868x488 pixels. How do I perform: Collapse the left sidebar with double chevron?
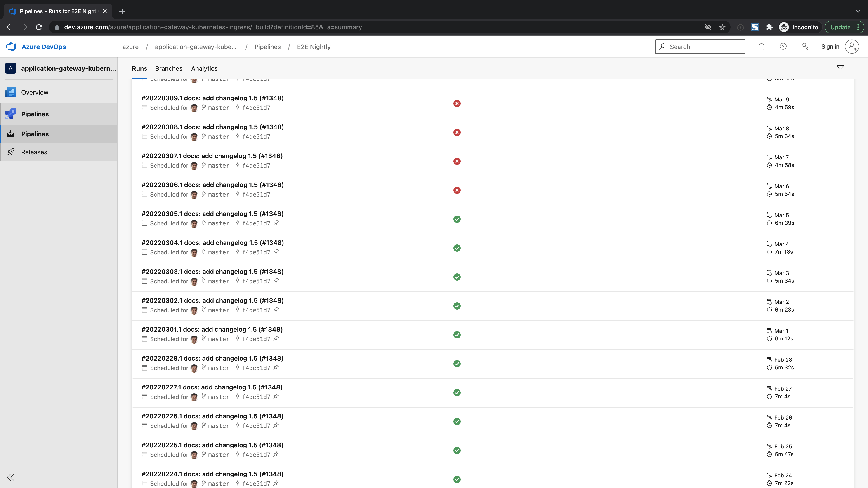(x=10, y=477)
